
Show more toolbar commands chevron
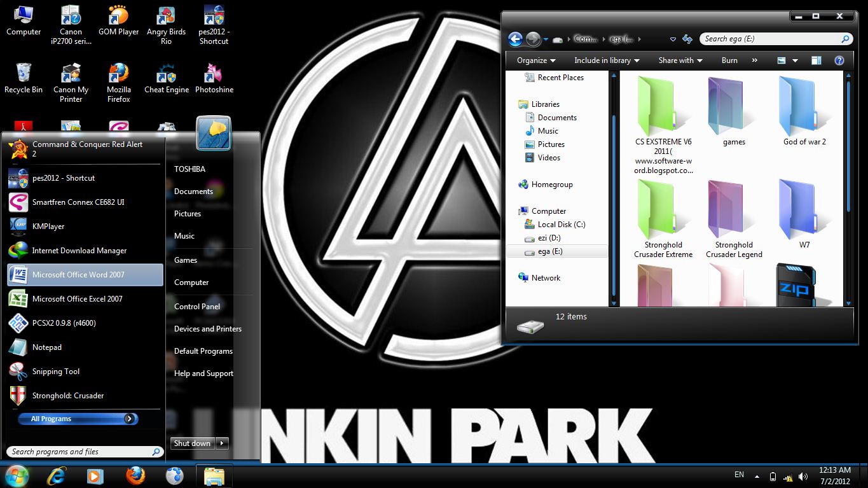point(755,60)
